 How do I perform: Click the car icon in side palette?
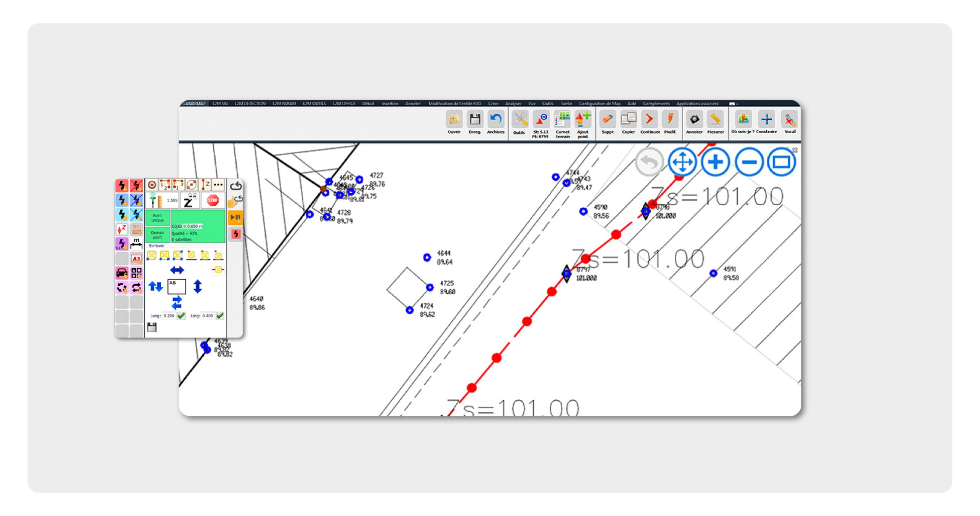pos(122,273)
